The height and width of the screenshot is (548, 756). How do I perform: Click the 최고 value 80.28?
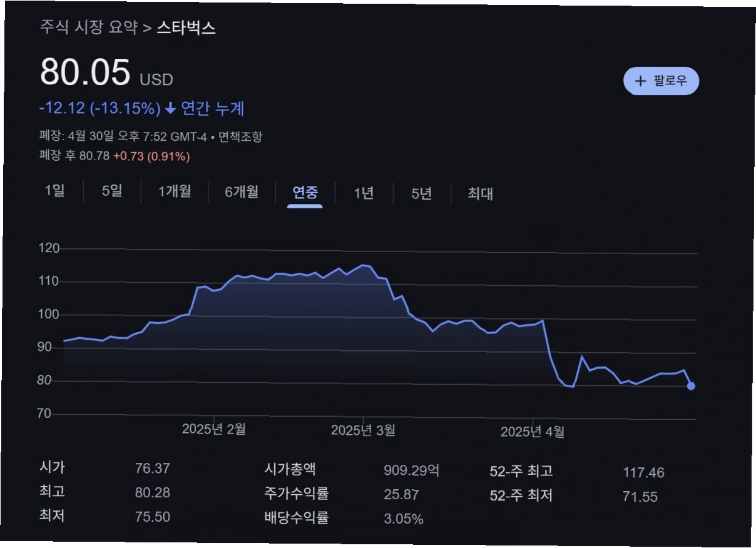tap(153, 493)
